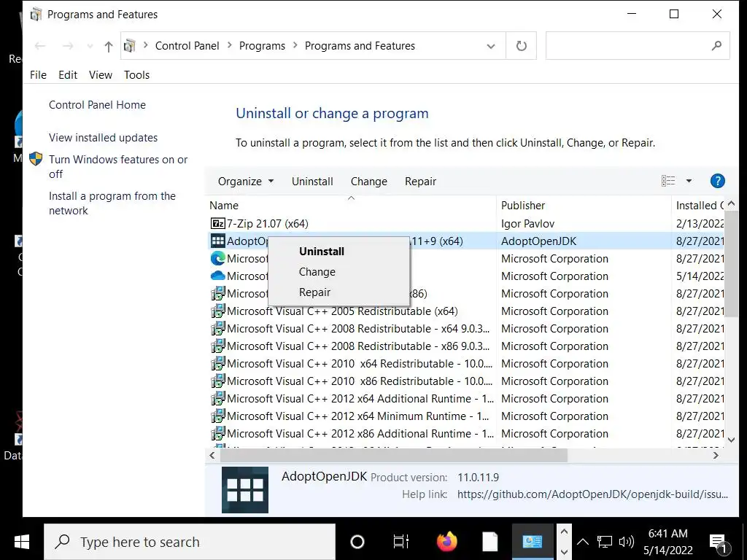Open the View menu
Image resolution: width=747 pixels, height=560 pixels.
coord(101,75)
